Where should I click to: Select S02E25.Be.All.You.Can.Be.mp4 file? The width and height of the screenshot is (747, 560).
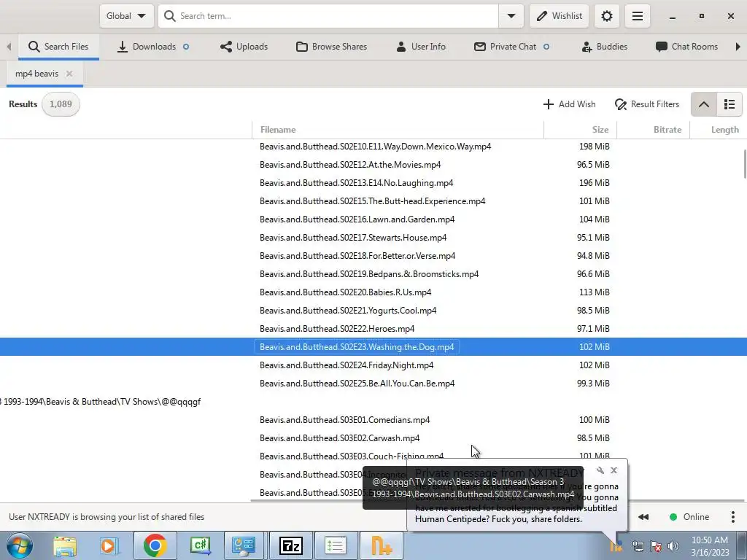(357, 384)
